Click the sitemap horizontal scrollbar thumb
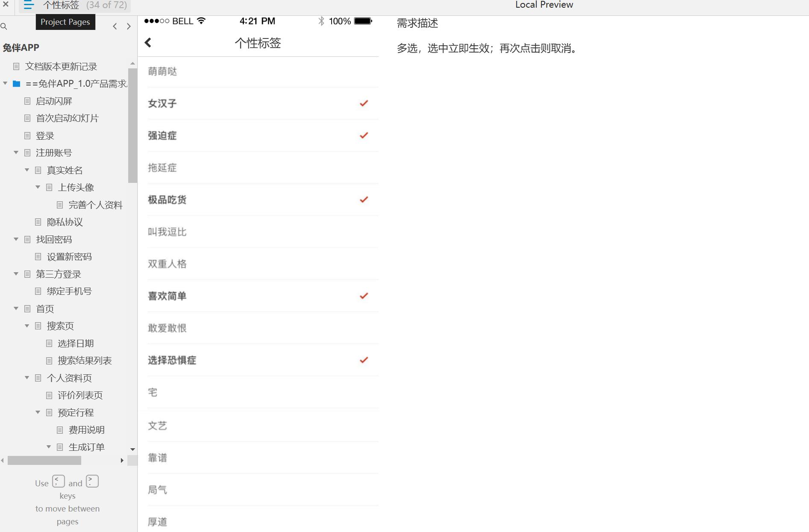 point(44,460)
